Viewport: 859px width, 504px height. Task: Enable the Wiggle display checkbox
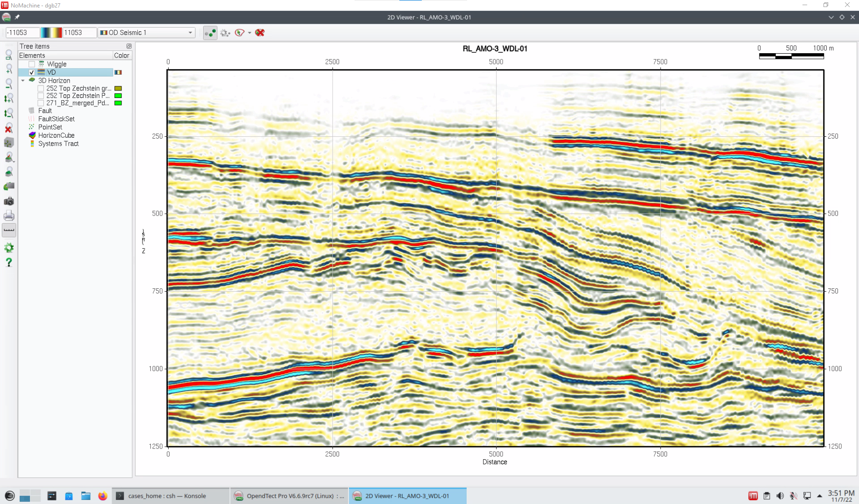32,64
